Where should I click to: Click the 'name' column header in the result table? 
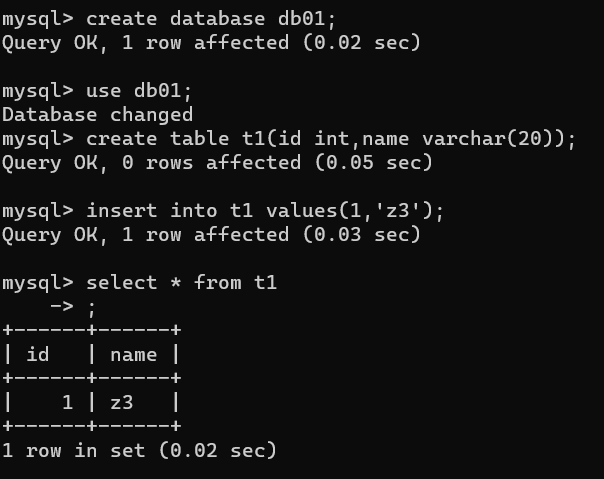pos(133,355)
